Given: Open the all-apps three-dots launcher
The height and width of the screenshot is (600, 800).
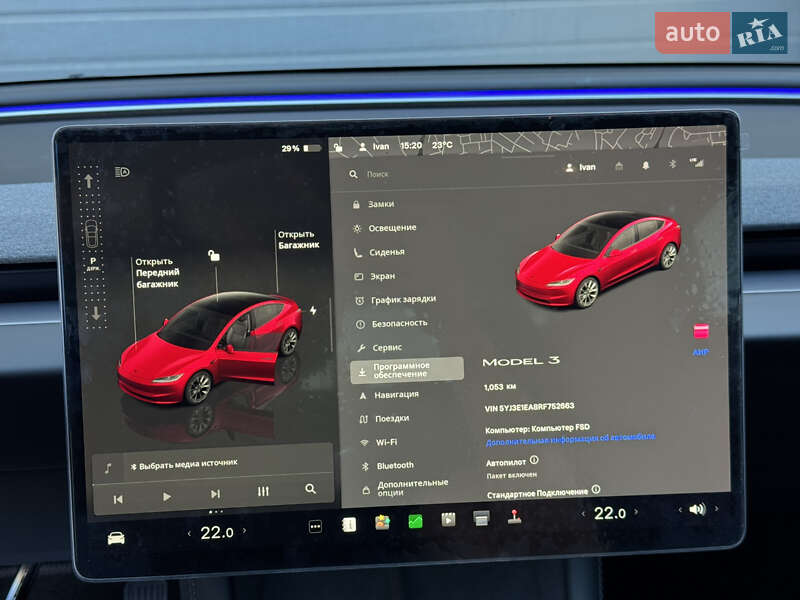Looking at the screenshot, I should (x=315, y=527).
